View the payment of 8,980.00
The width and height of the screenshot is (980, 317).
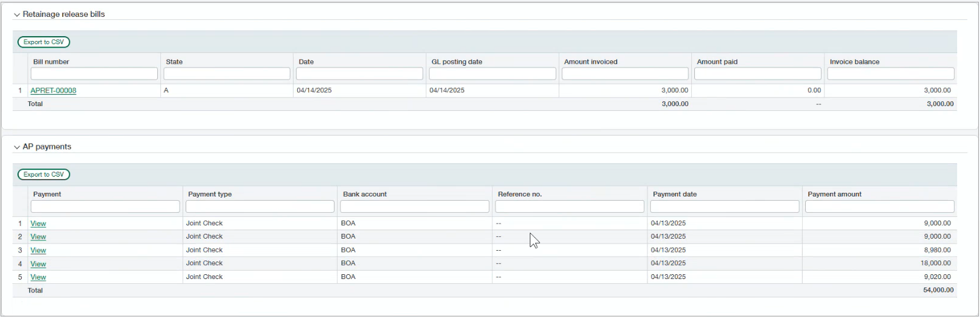pos(38,250)
